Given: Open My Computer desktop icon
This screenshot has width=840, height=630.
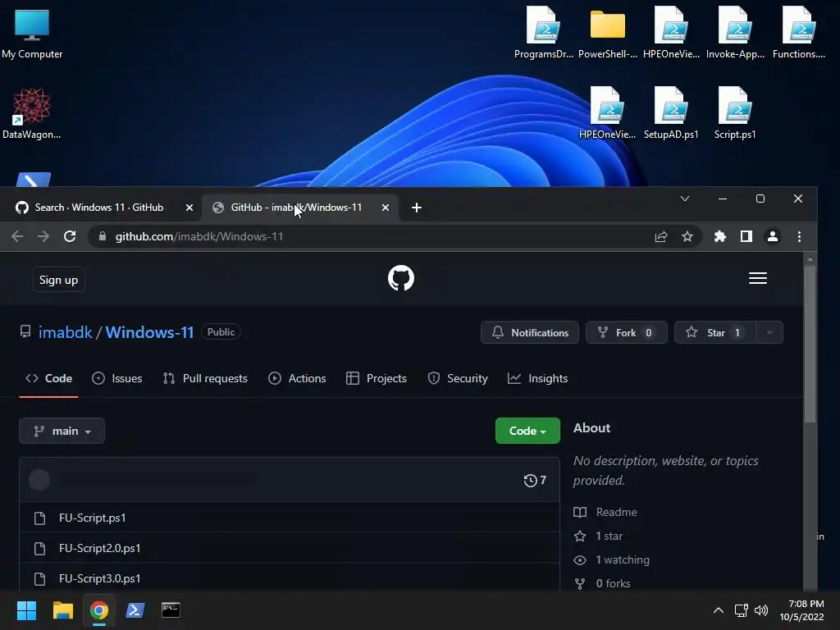Looking at the screenshot, I should [x=32, y=34].
